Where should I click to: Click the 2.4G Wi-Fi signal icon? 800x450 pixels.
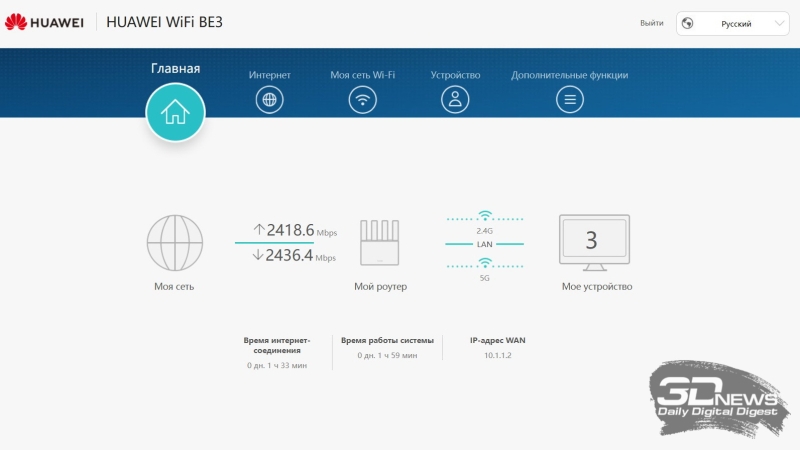485,215
